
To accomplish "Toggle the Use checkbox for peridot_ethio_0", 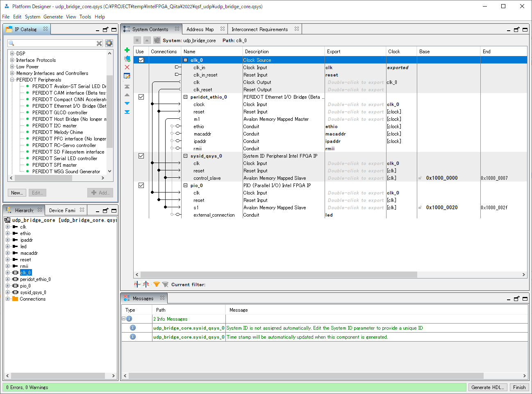I will 141,97.
